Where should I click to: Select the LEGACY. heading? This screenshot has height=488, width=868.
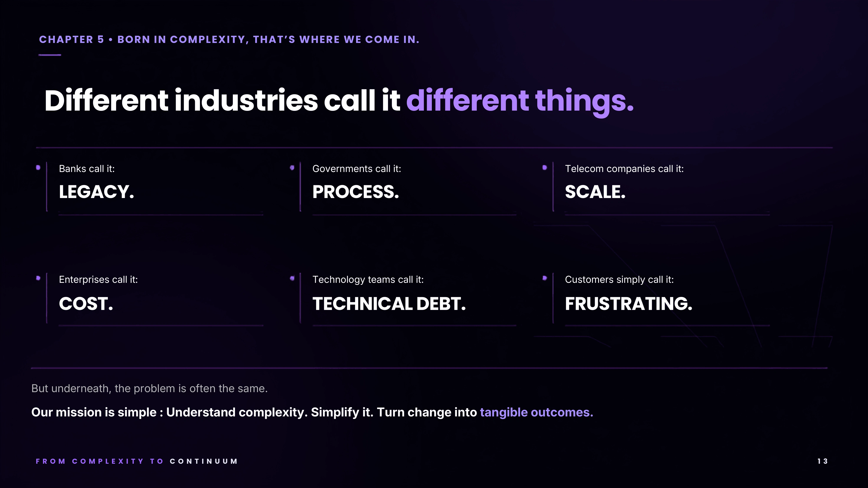(x=96, y=192)
